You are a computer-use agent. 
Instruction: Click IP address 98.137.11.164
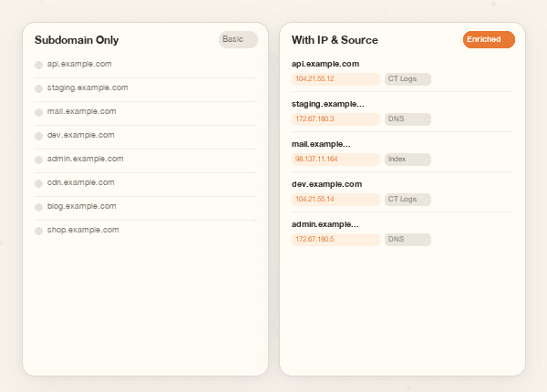pos(335,160)
